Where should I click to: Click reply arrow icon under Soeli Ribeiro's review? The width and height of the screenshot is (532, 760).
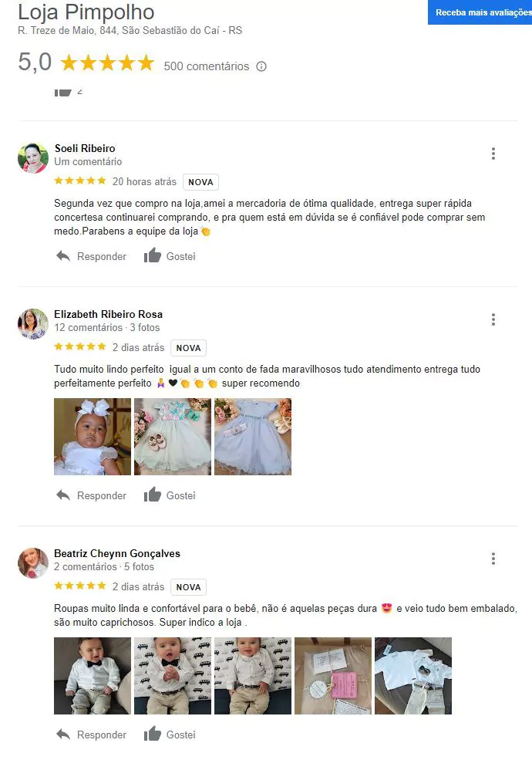63,256
